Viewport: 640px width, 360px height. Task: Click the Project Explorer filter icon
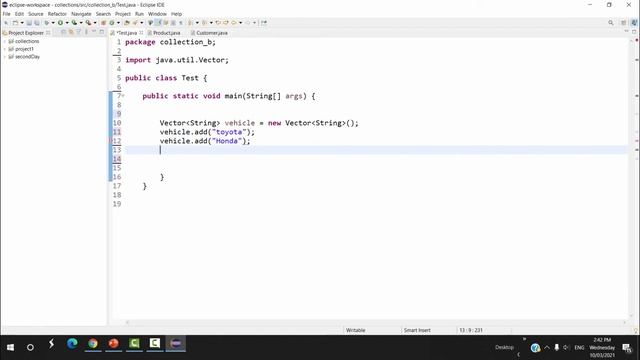click(78, 32)
